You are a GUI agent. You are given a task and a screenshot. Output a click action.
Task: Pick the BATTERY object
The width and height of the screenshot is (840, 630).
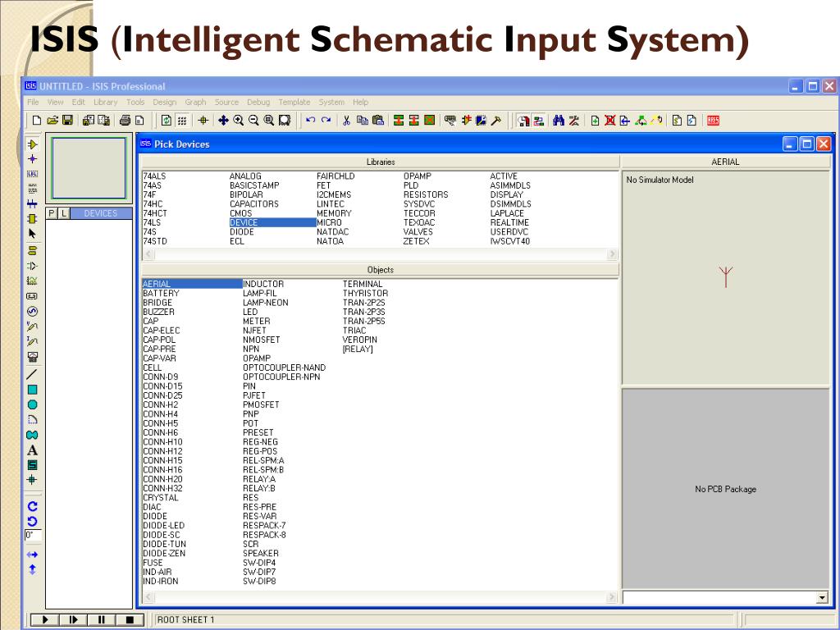[162, 294]
